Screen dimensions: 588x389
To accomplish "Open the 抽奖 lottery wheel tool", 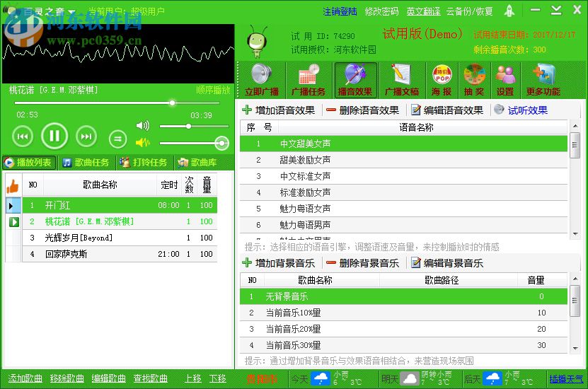I will click(x=474, y=80).
